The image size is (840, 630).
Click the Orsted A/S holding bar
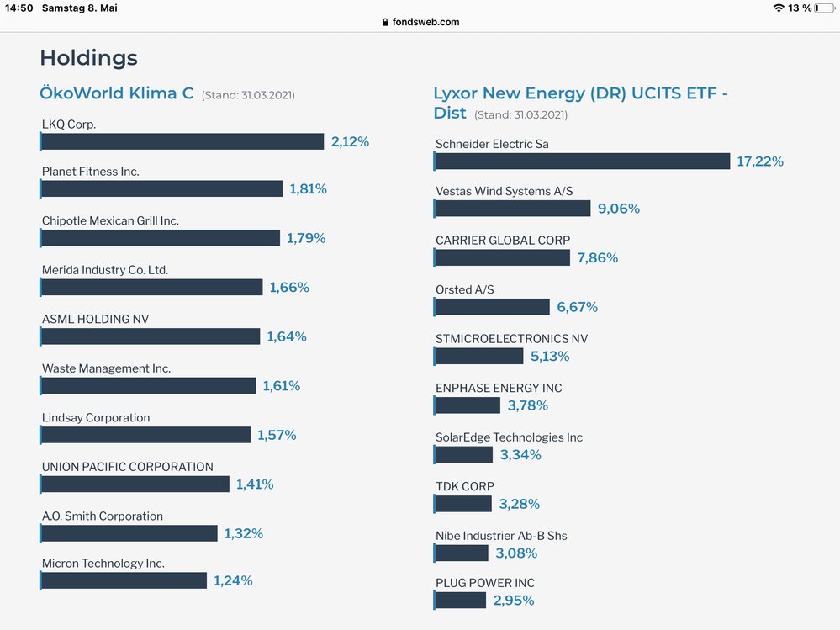click(x=492, y=308)
